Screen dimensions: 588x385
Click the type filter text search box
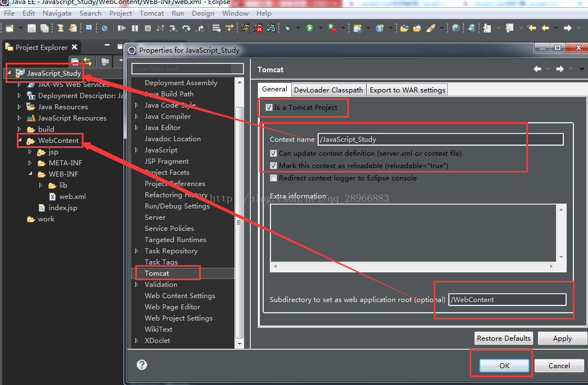pyautogui.click(x=187, y=68)
